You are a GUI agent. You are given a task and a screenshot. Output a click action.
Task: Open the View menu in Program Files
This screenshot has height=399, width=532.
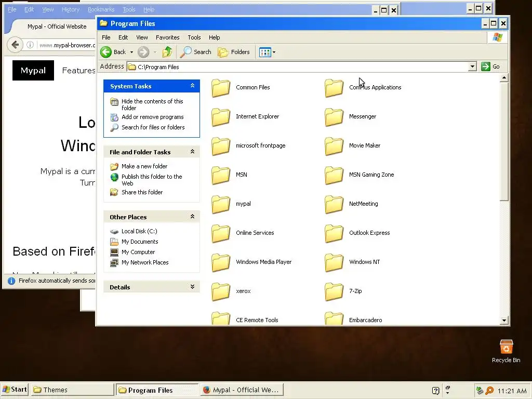(142, 37)
